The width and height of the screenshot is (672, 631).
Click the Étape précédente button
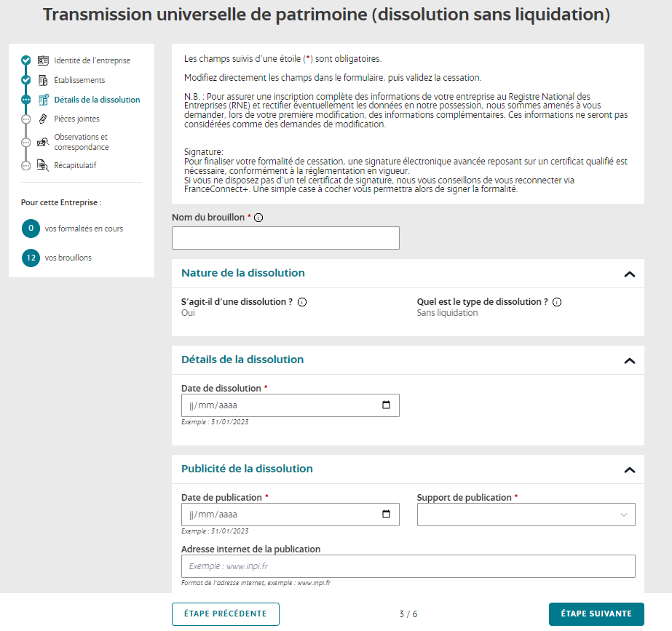pyautogui.click(x=225, y=614)
